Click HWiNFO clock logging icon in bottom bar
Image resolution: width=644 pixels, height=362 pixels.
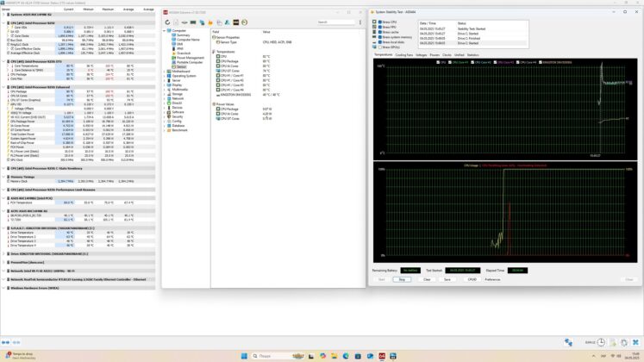point(601,342)
